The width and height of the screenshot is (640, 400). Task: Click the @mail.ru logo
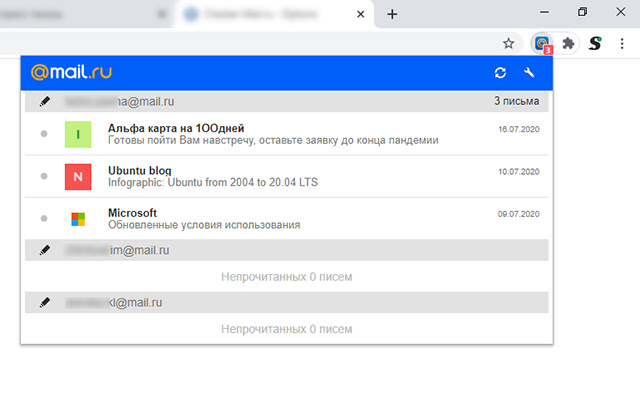click(71, 72)
